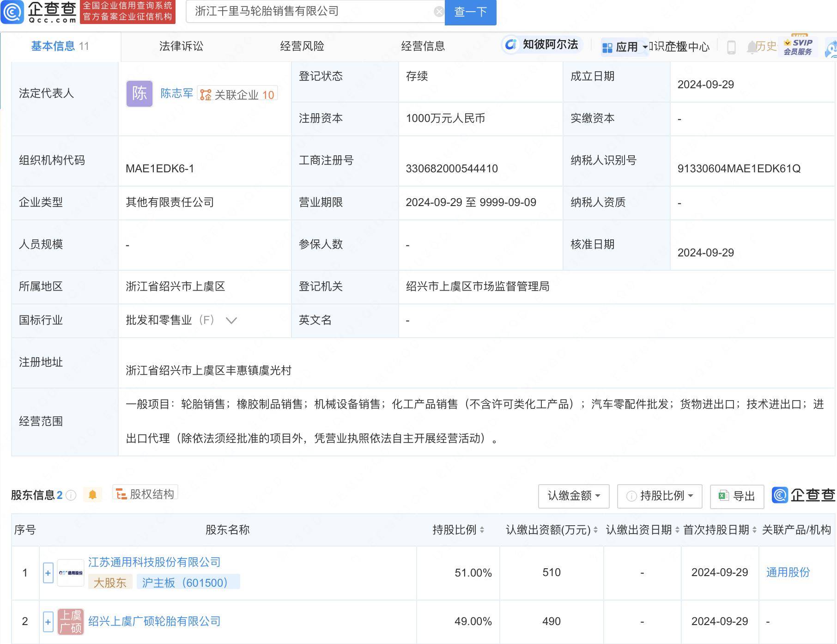The height and width of the screenshot is (644, 837).
Task: Click 绍兴市上虞区市场监督管理局 registration authority
Action: point(478,286)
